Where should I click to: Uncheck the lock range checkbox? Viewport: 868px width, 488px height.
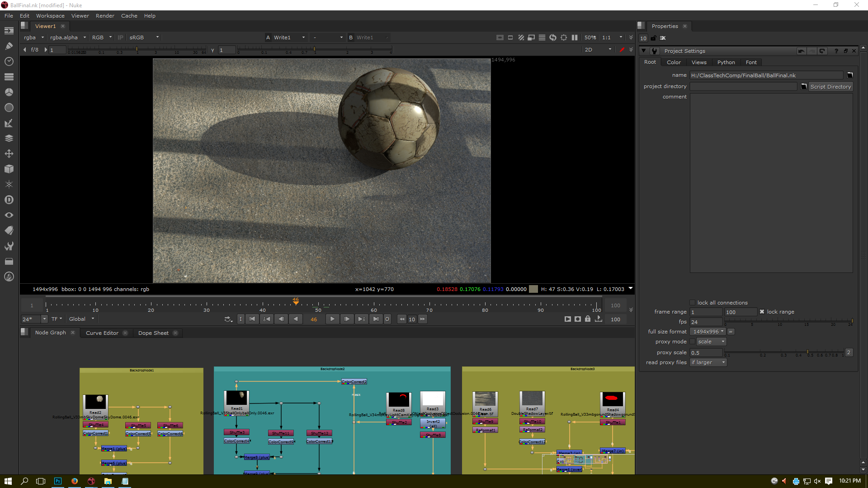coord(762,312)
